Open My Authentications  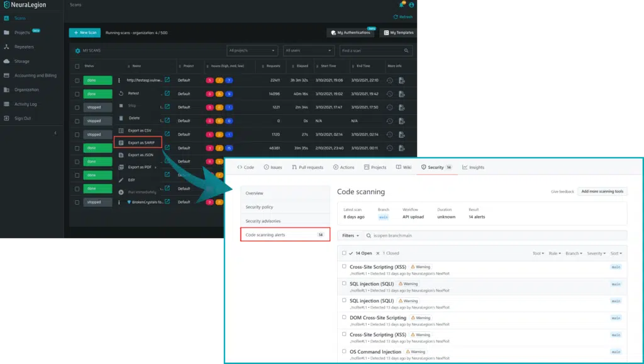(350, 33)
